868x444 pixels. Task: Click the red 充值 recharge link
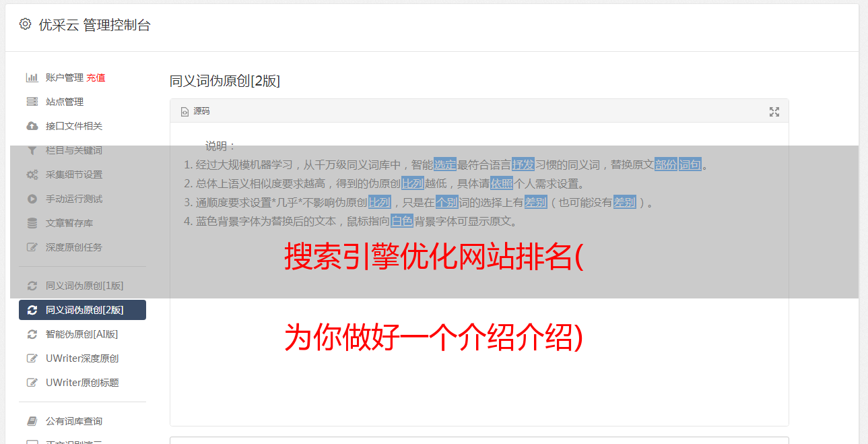(x=96, y=77)
